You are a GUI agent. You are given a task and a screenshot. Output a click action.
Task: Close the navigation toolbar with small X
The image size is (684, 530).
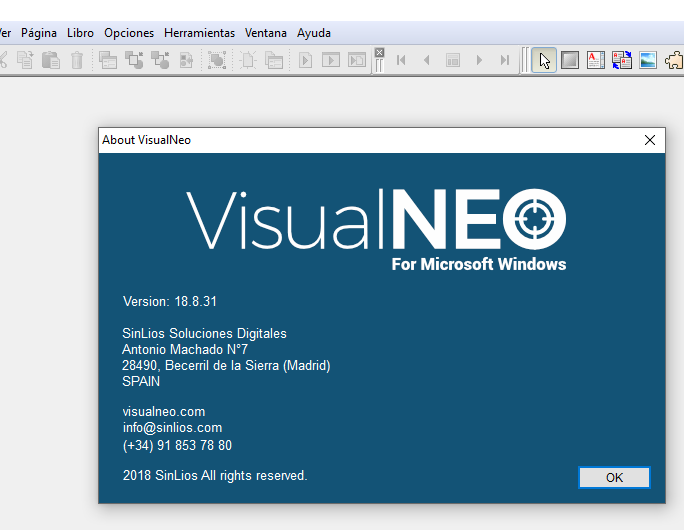point(380,52)
